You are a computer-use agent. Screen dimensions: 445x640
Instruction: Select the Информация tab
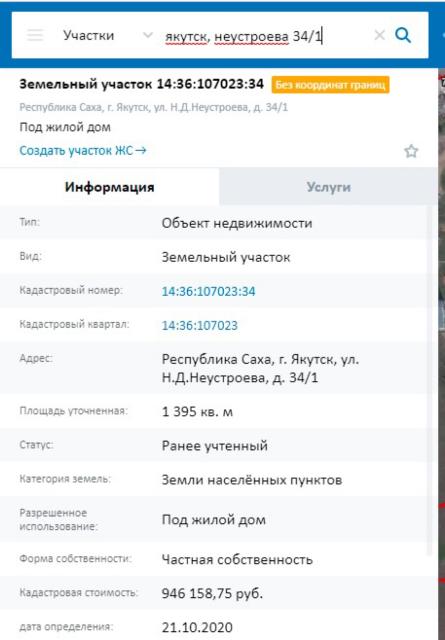pos(109,187)
